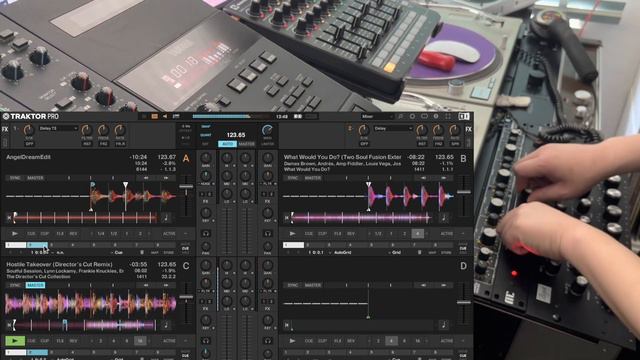Image resolution: width=640 pixels, height=360 pixels.
Task: Delete cue point with deck B trash icon
Action: [420, 253]
